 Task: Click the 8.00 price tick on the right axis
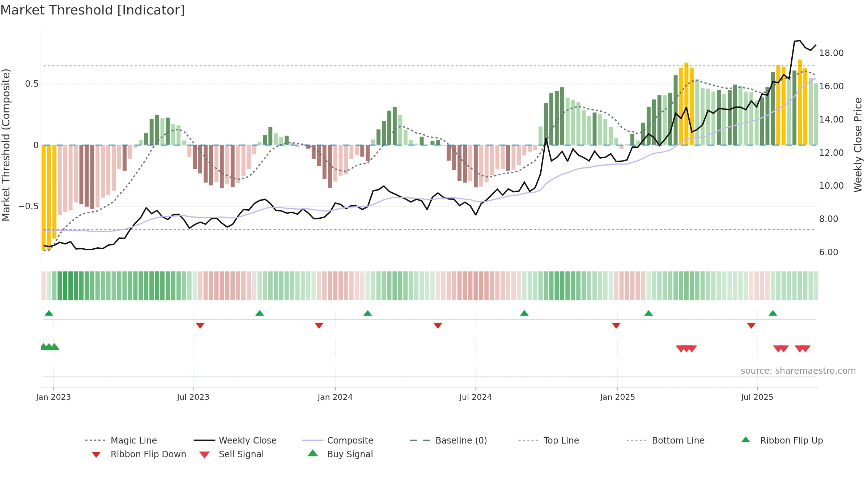tap(829, 219)
